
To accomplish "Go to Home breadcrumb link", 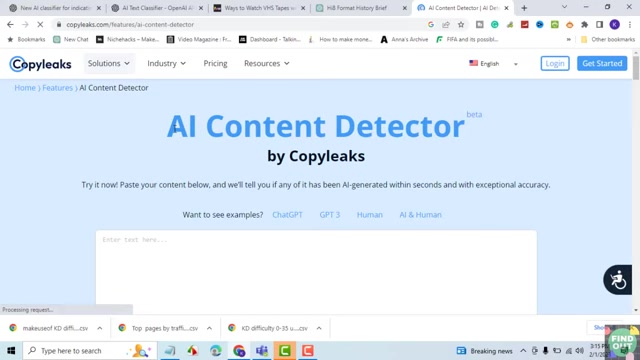I will [x=25, y=88].
